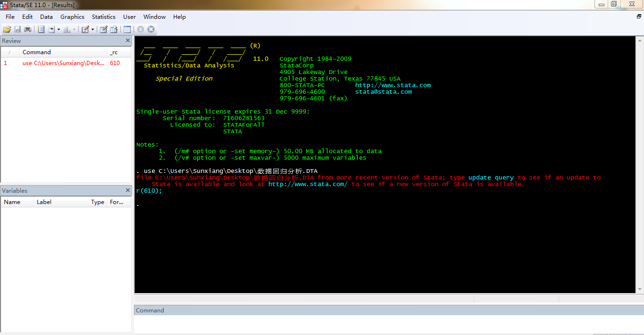Click the update query link
644x335 pixels.
tap(491, 178)
